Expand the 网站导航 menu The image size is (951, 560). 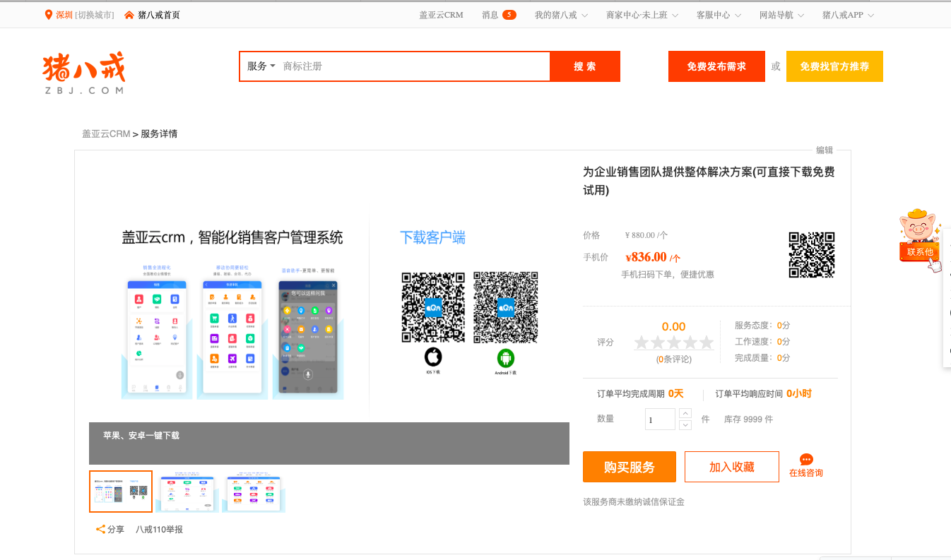point(781,15)
